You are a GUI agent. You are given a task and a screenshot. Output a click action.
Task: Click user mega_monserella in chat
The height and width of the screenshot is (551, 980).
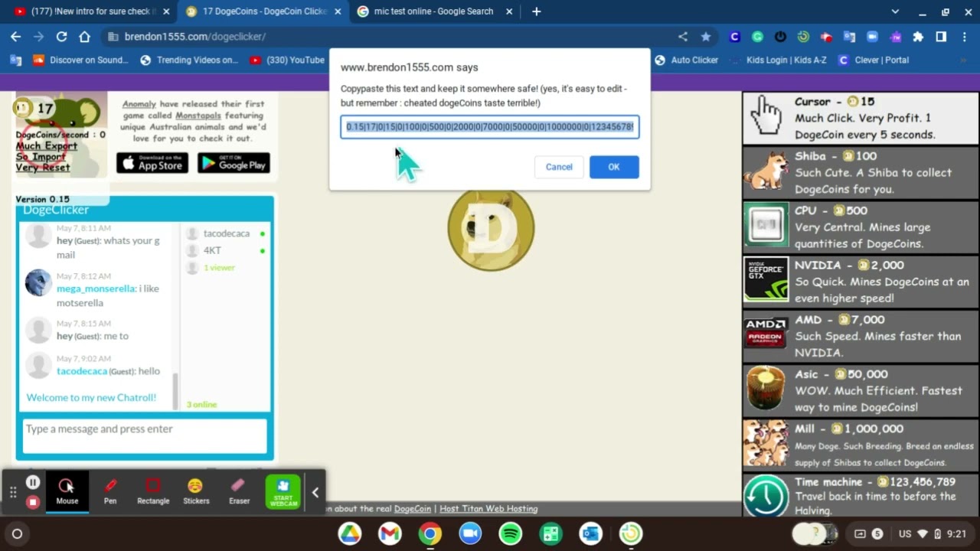click(96, 289)
